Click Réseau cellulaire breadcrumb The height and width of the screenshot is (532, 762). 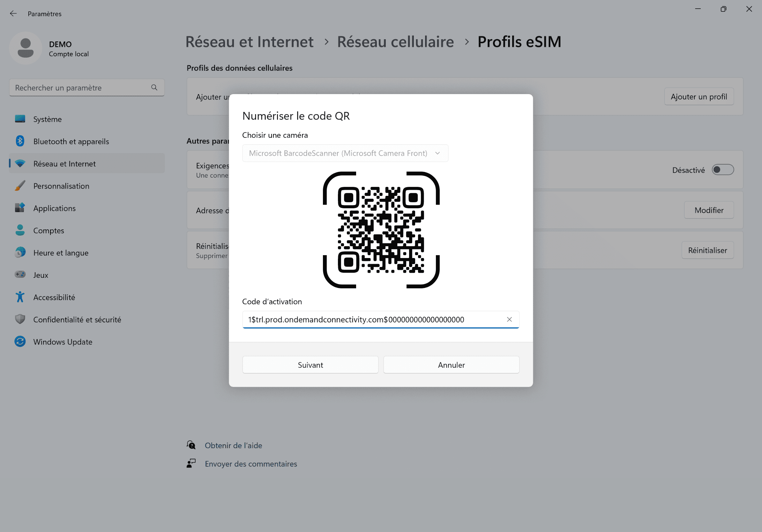(395, 42)
